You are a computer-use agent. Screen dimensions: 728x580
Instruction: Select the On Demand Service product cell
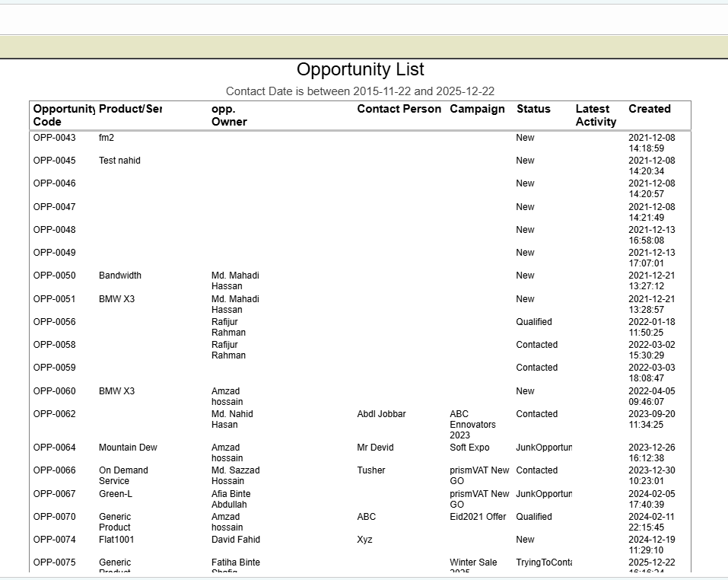point(123,476)
